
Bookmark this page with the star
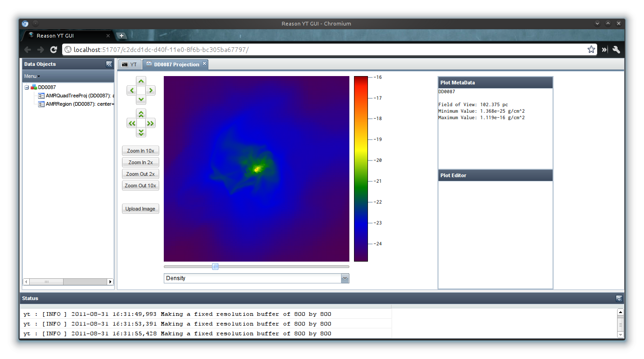pyautogui.click(x=591, y=50)
